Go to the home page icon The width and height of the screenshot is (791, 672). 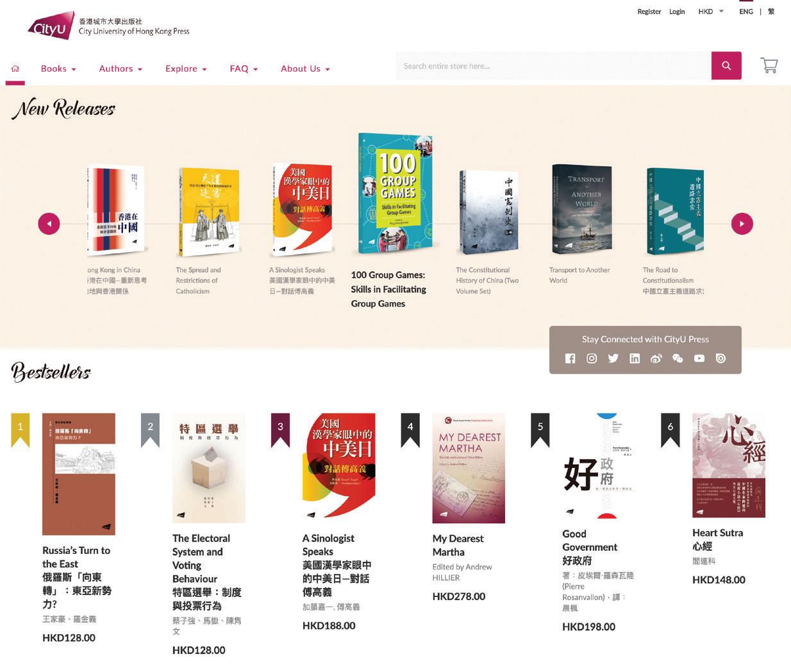15,69
